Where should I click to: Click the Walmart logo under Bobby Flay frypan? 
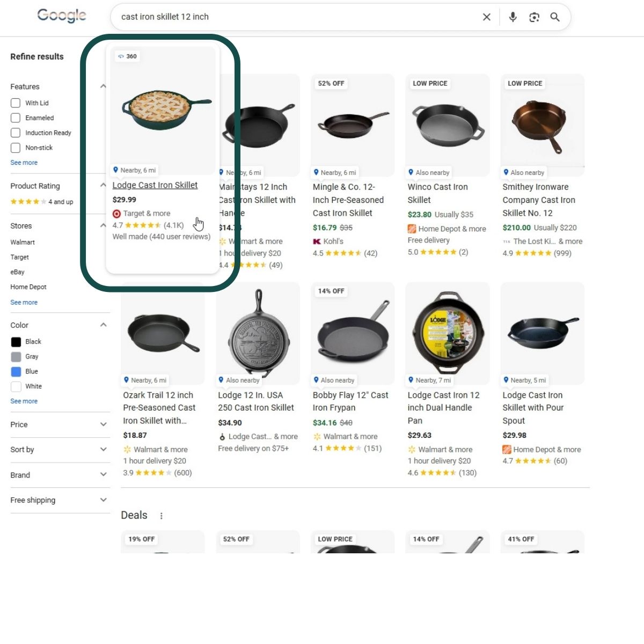[317, 437]
